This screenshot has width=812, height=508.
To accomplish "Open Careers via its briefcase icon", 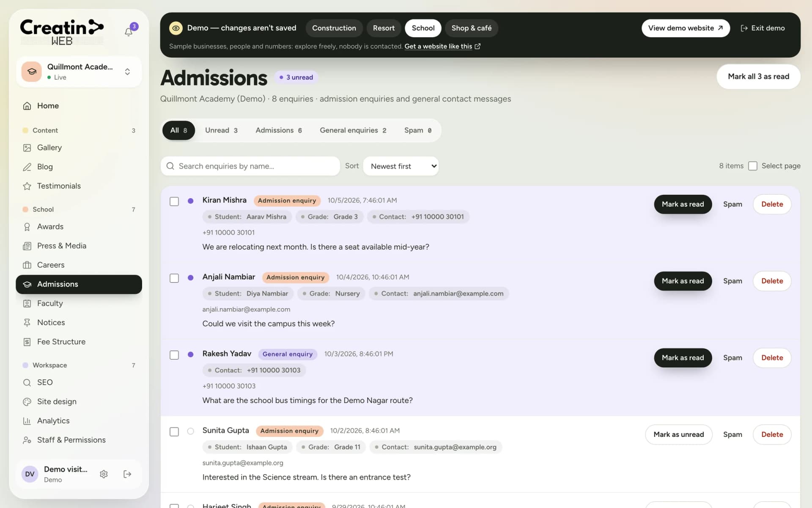I will click(27, 265).
